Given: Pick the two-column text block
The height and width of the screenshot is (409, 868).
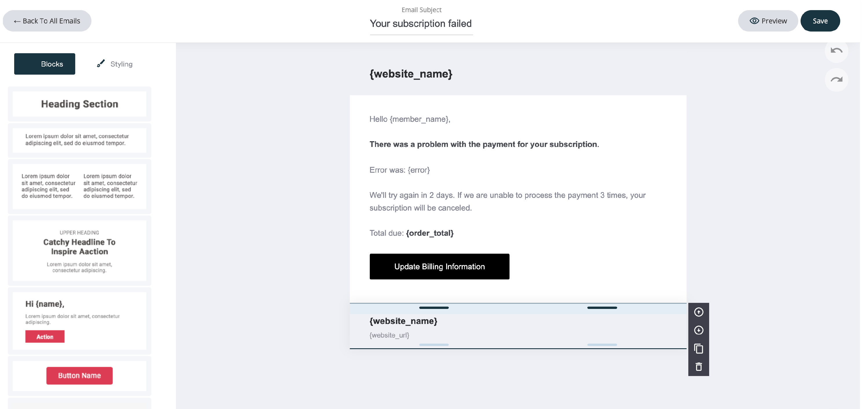Looking at the screenshot, I should (80, 186).
